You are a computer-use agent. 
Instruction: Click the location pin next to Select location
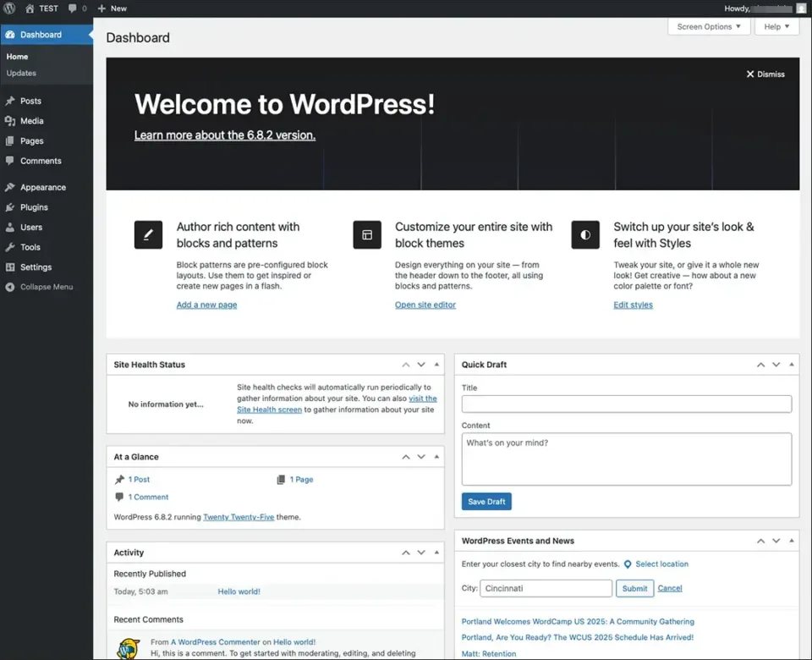click(x=626, y=564)
